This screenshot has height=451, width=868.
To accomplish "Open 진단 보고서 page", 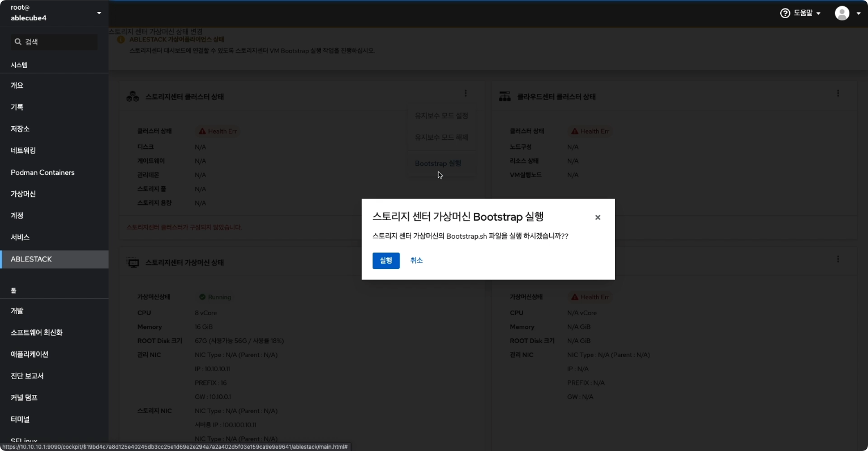I will pyautogui.click(x=54, y=376).
